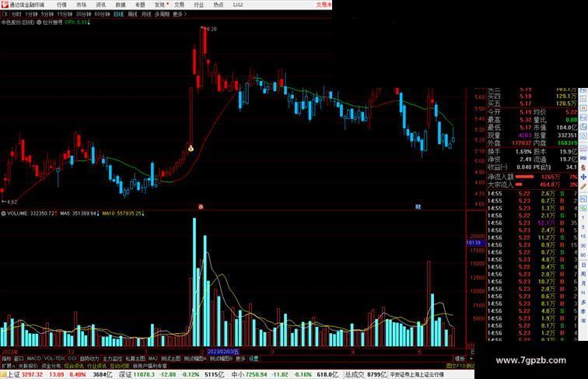Click the indicator settings circle icon beside 拉升搜寻
588x379 pixels.
39,23
